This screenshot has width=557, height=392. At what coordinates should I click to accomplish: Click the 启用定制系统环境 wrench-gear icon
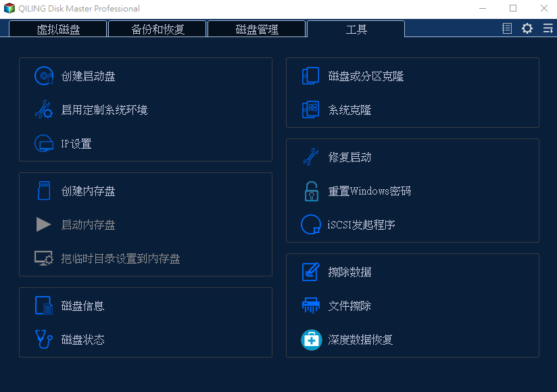pyautogui.click(x=44, y=109)
